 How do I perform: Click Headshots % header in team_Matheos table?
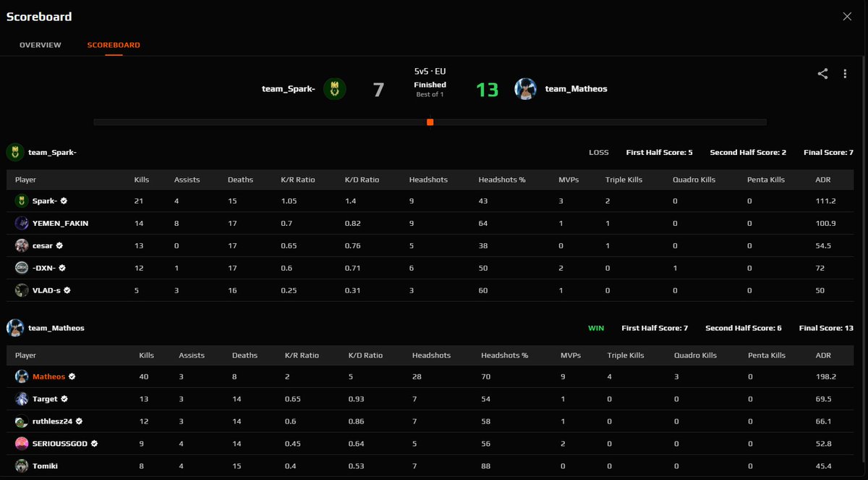point(504,355)
